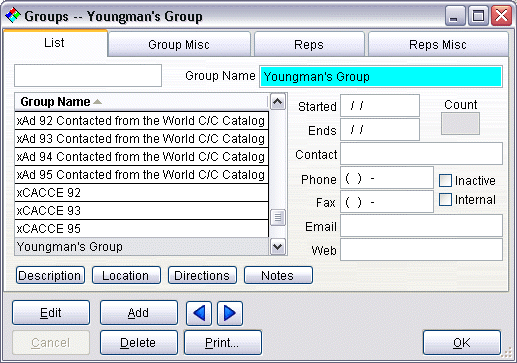Click scrollbar up arrow in group list
The width and height of the screenshot is (517, 363).
click(x=278, y=102)
